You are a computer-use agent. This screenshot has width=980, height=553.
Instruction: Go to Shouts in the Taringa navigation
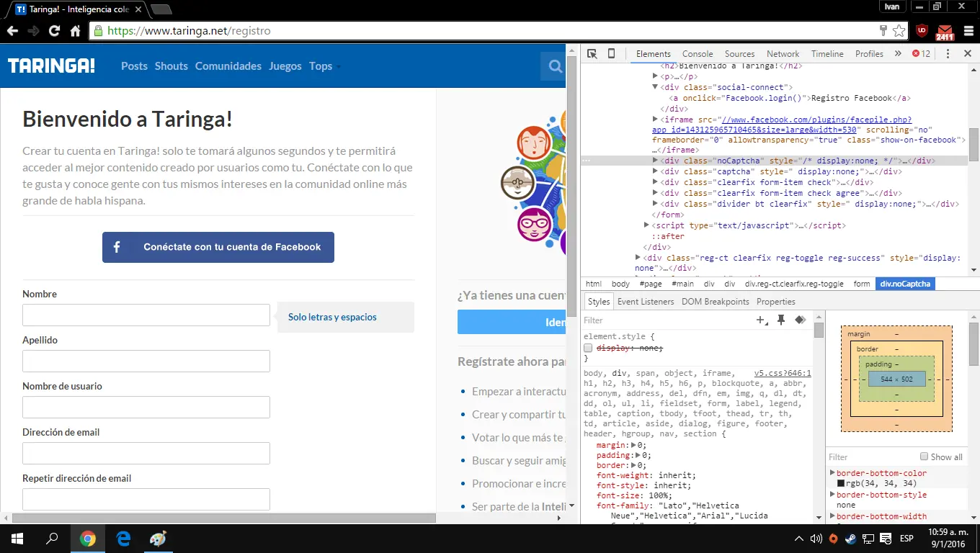coord(171,66)
